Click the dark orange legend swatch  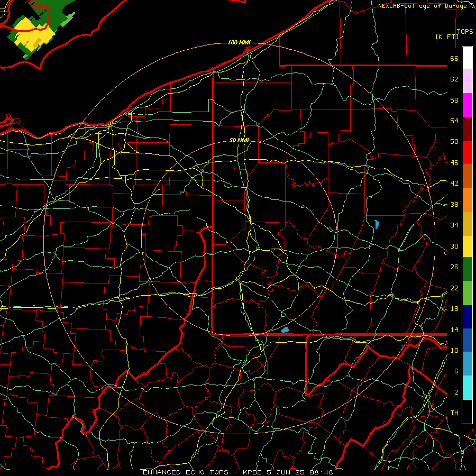tap(467, 176)
